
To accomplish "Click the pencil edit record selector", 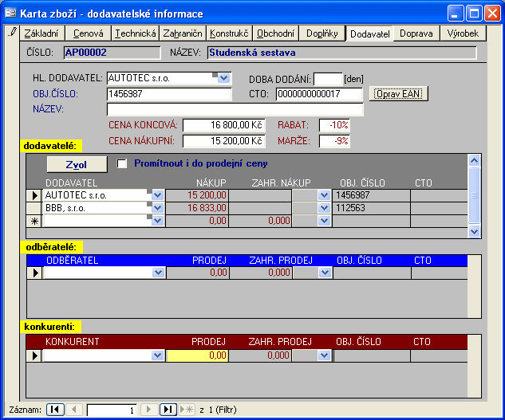I will pyautogui.click(x=12, y=32).
